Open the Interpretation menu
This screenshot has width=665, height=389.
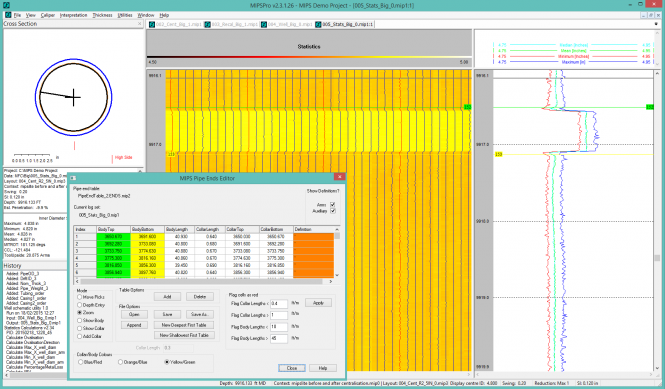[x=73, y=15]
